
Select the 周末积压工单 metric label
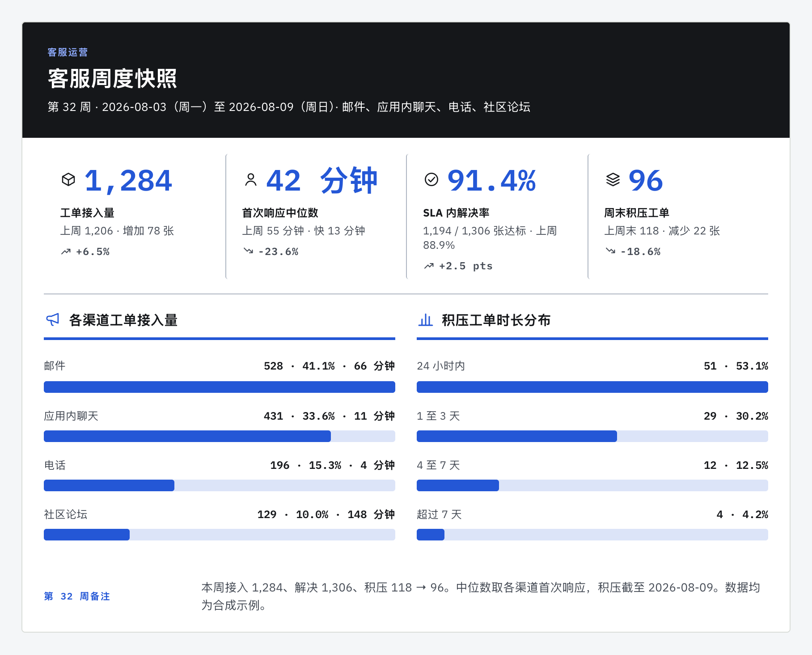(637, 213)
